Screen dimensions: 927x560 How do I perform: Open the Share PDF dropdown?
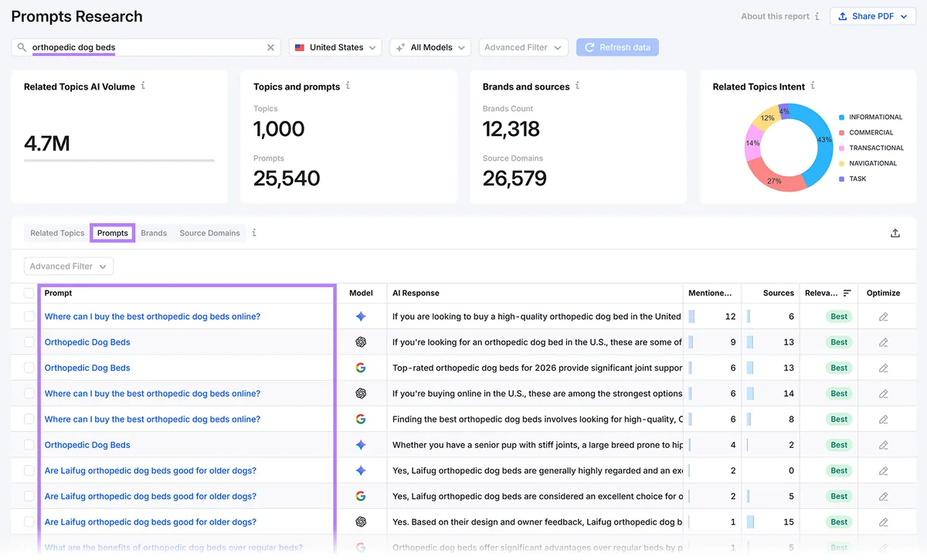pos(873,16)
